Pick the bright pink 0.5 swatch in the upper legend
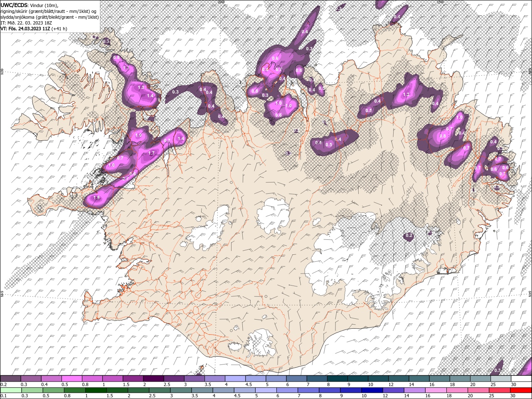 click(71, 379)
